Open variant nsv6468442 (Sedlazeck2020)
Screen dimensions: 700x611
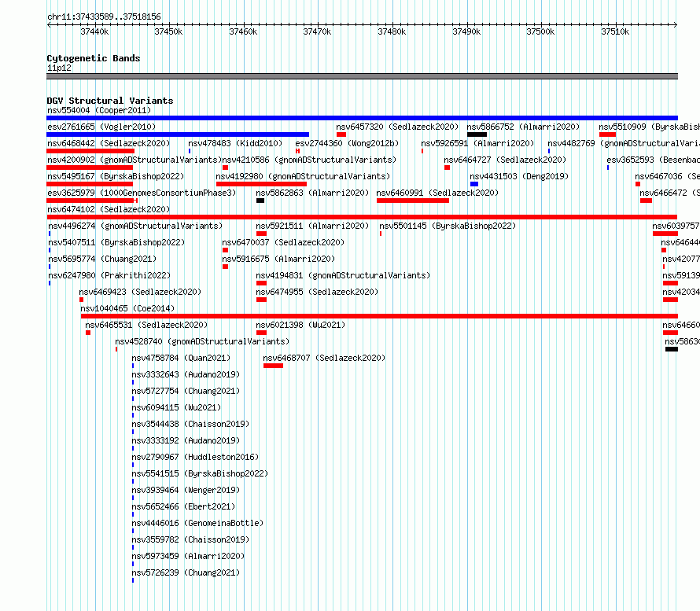point(109,143)
